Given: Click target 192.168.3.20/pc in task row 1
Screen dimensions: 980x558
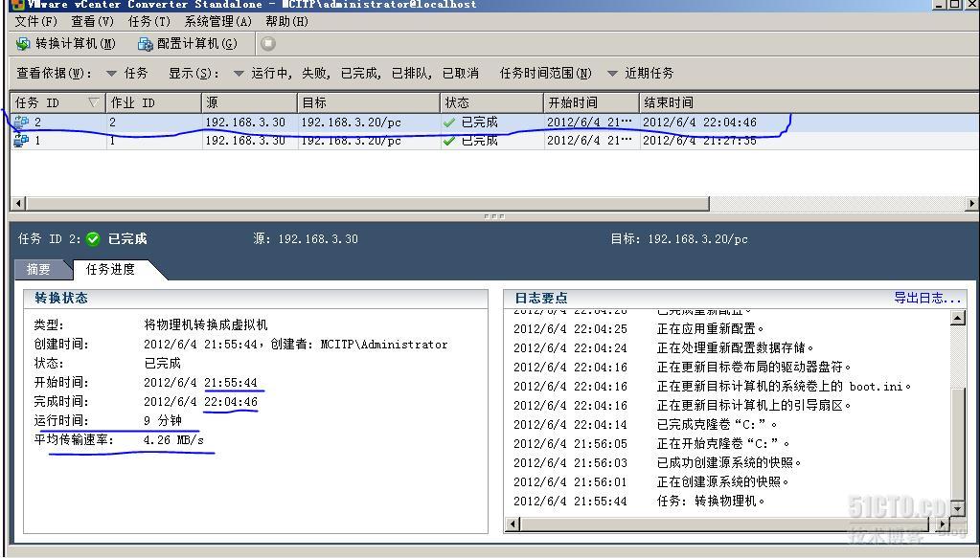Looking at the screenshot, I should click(351, 141).
